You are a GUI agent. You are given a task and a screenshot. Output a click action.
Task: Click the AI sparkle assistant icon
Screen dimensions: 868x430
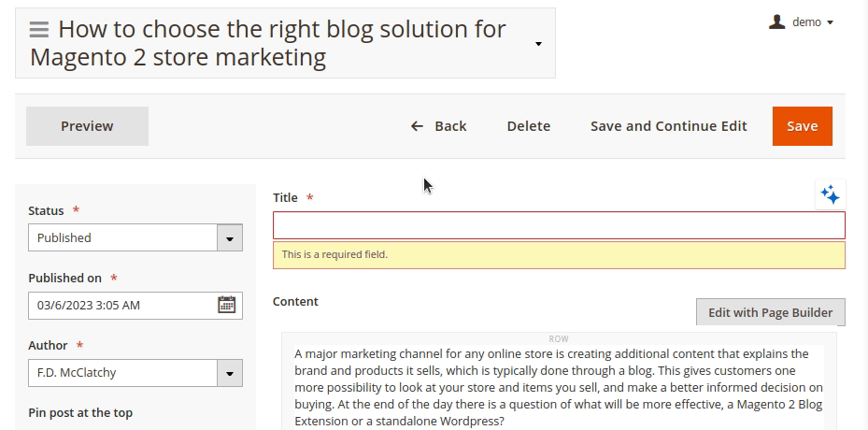pos(830,194)
